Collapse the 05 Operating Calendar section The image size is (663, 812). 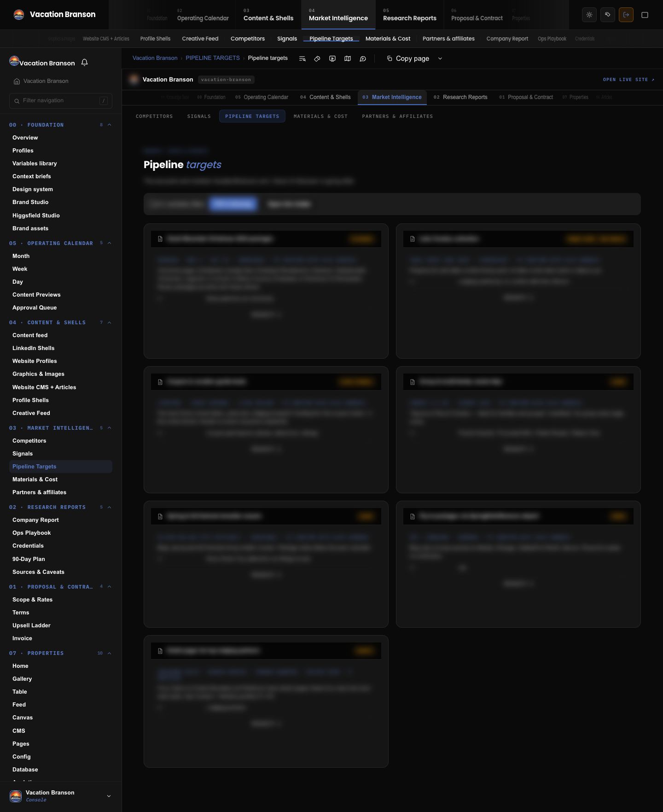click(x=110, y=243)
